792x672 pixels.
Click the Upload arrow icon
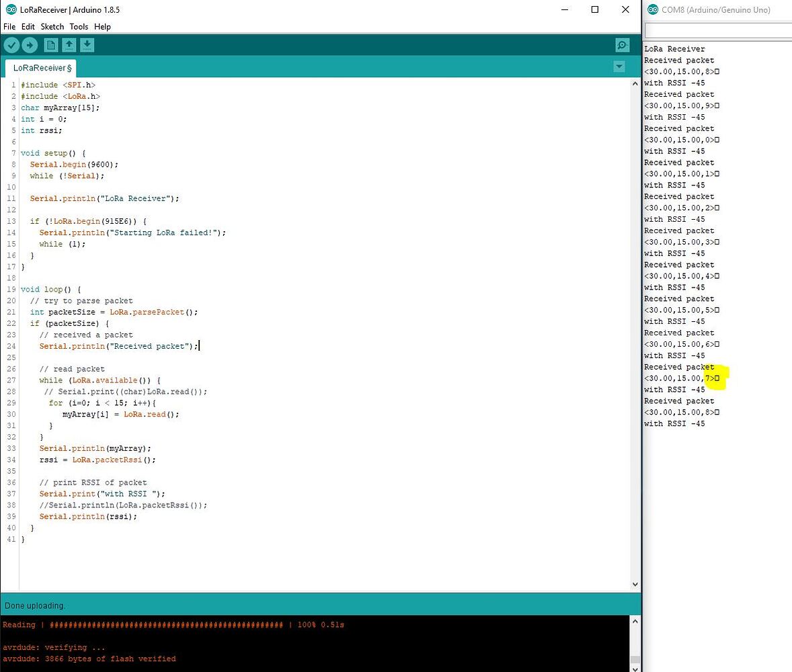30,45
